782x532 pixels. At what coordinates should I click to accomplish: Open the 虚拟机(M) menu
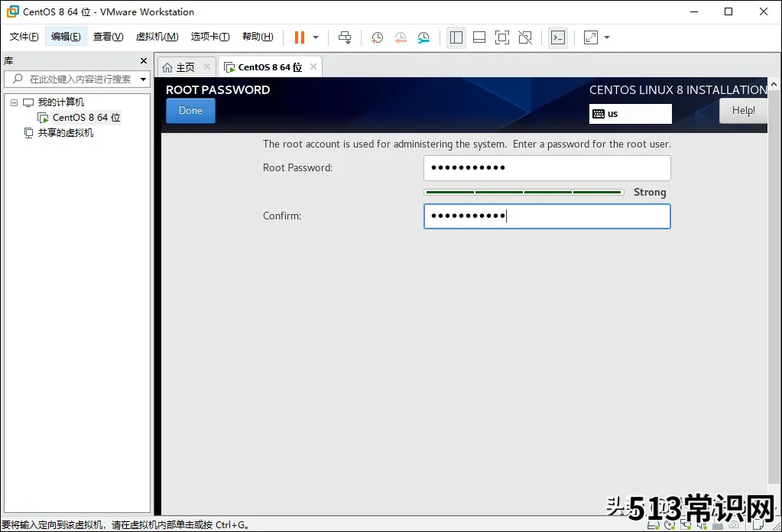point(157,37)
